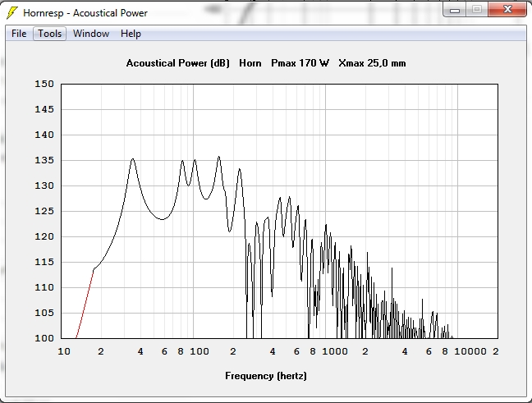Minimize the Hornresp window

coord(455,10)
